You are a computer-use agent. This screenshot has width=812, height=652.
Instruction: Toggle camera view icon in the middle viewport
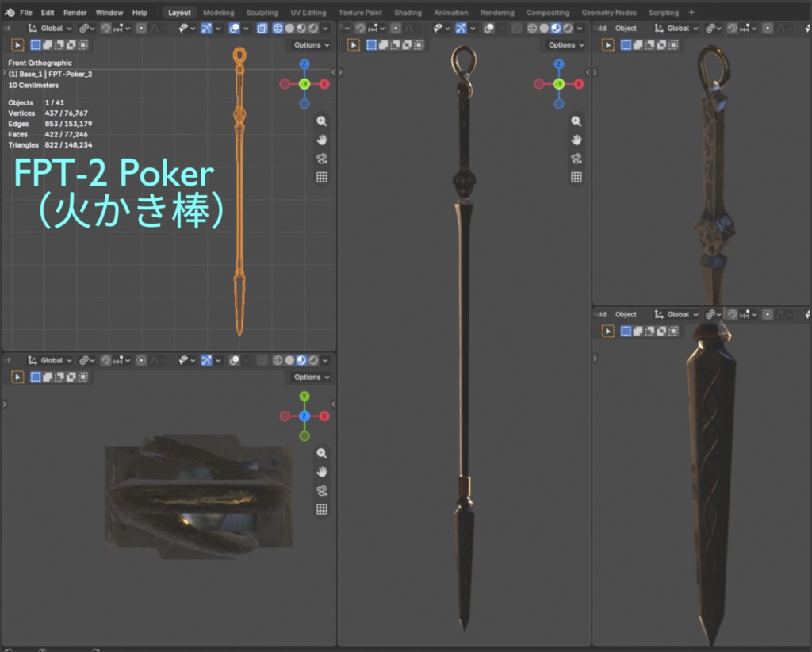576,159
